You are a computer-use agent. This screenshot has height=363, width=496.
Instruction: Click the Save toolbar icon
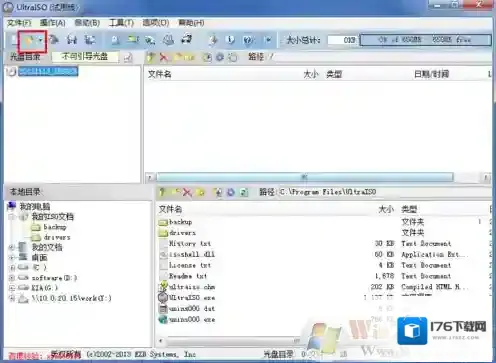tap(71, 40)
